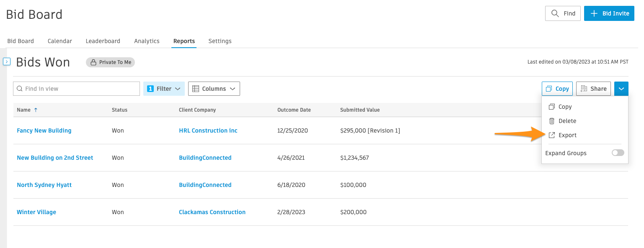Select the Reports tab
The image size is (644, 248).
point(184,41)
